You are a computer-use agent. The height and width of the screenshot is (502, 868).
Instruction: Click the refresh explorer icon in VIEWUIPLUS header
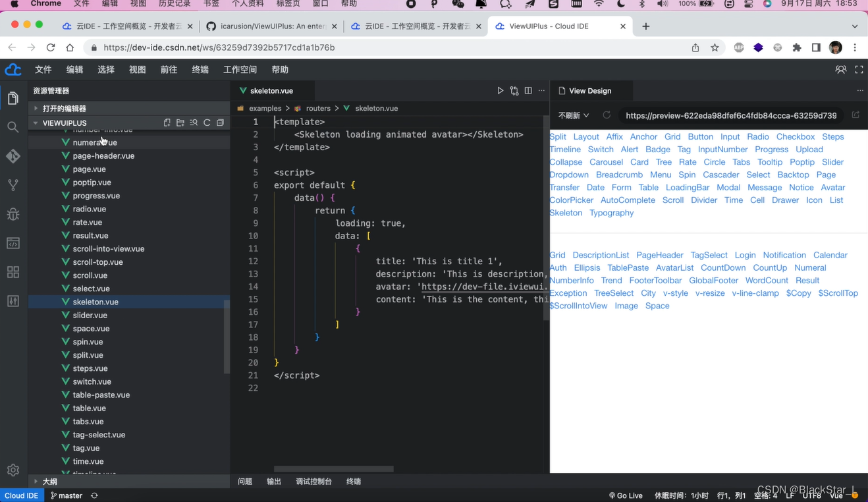tap(207, 123)
